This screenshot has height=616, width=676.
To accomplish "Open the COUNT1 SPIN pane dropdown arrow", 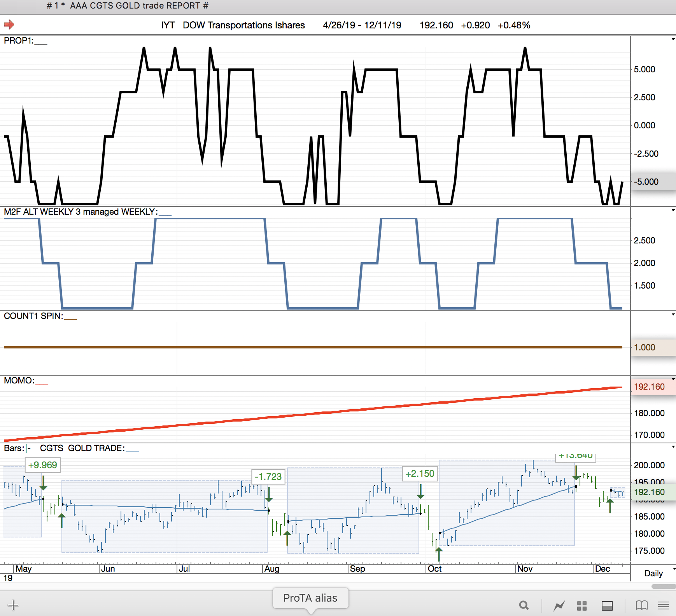I will click(673, 314).
